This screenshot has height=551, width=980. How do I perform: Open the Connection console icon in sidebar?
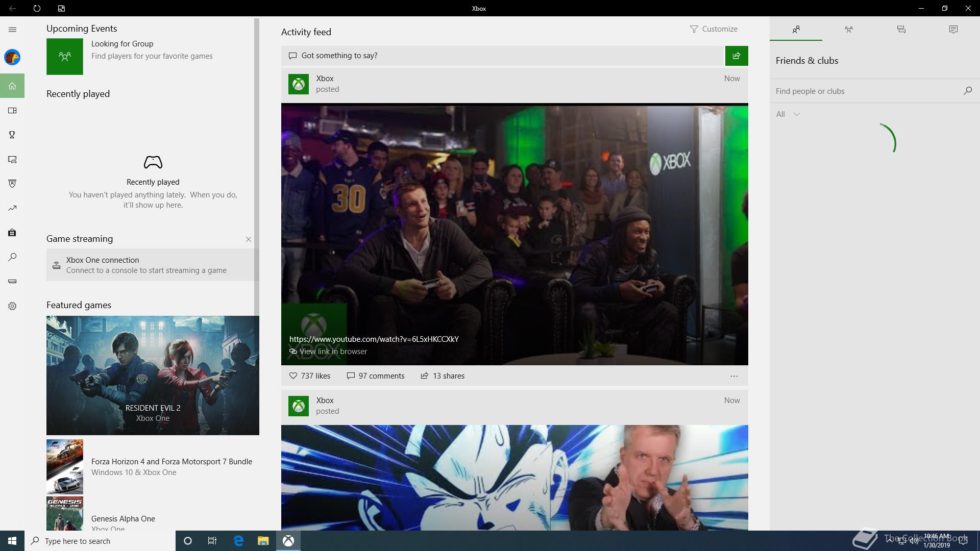(12, 282)
